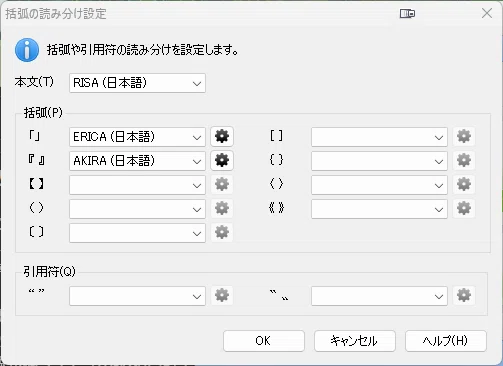Expand the 本文 RISA (日本語) dropdown

tap(137, 83)
